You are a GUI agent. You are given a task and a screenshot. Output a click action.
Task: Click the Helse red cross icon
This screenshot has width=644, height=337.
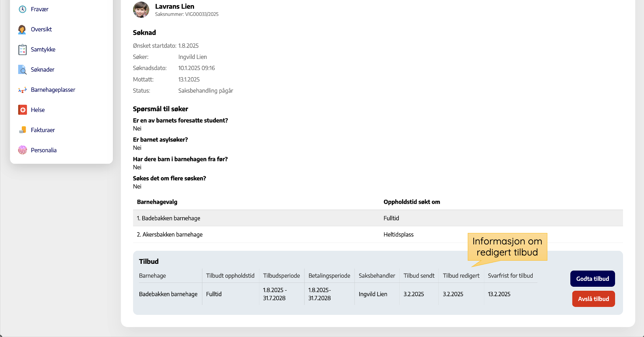(x=23, y=110)
